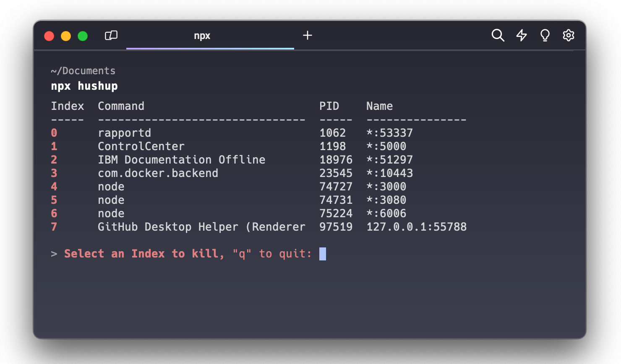This screenshot has height=364, width=621.
Task: Click node entry with PID 74727
Action: coord(111,187)
